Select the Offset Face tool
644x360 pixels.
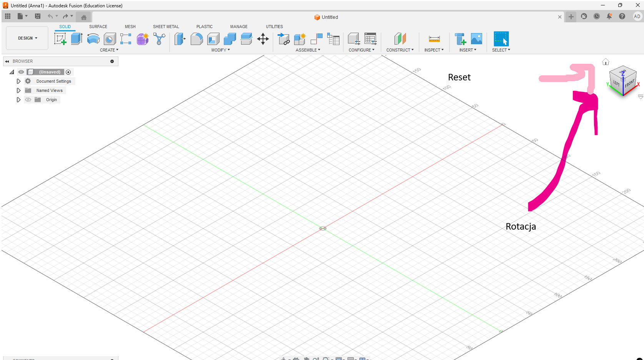[x=246, y=39]
